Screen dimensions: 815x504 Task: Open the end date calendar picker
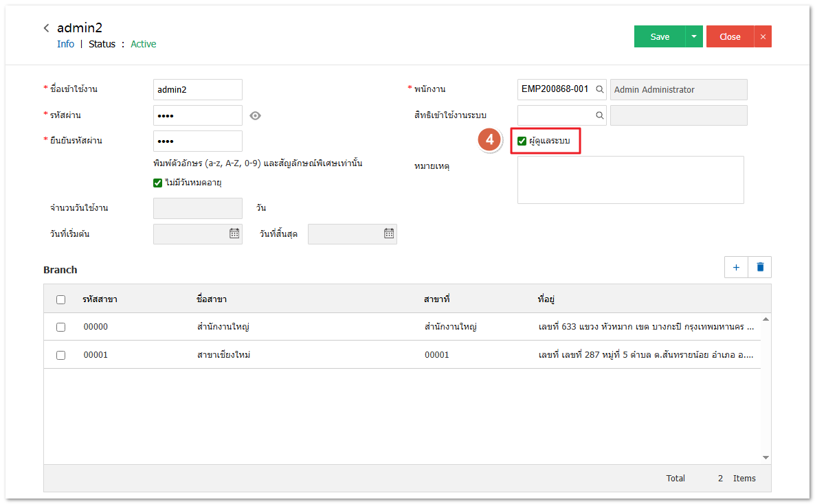388,233
